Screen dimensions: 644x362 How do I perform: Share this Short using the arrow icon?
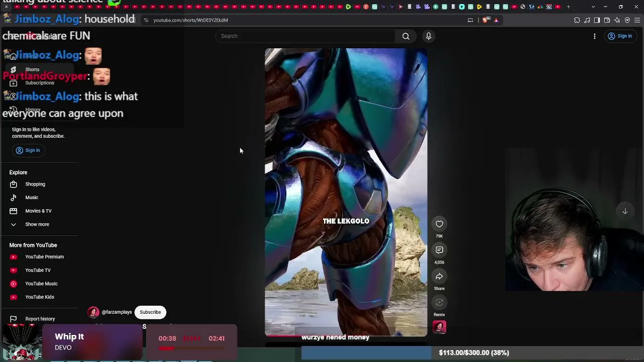click(439, 277)
